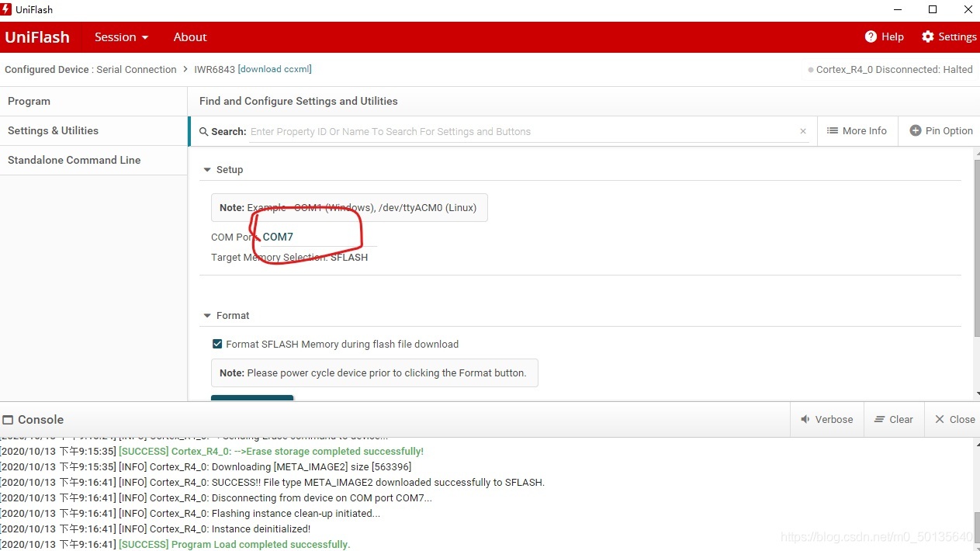
Task: Click the Disconnecting from device on COM7 line
Action: tap(216, 497)
